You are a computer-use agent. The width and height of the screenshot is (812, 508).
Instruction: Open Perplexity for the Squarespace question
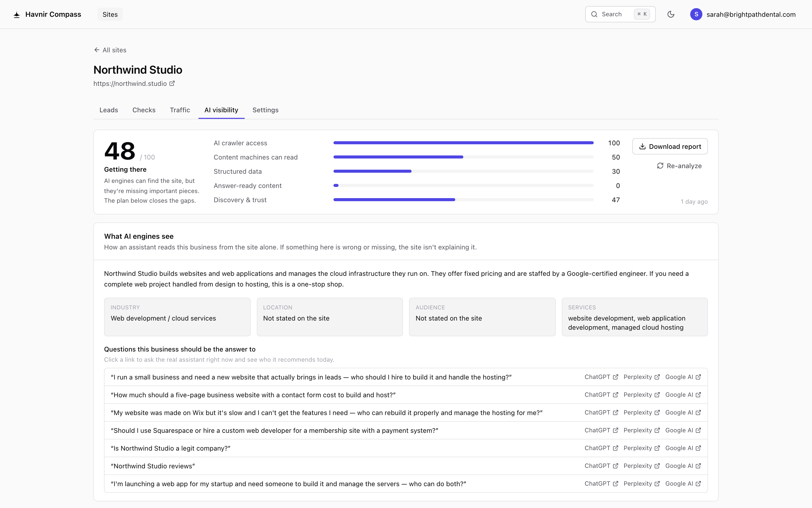641,430
